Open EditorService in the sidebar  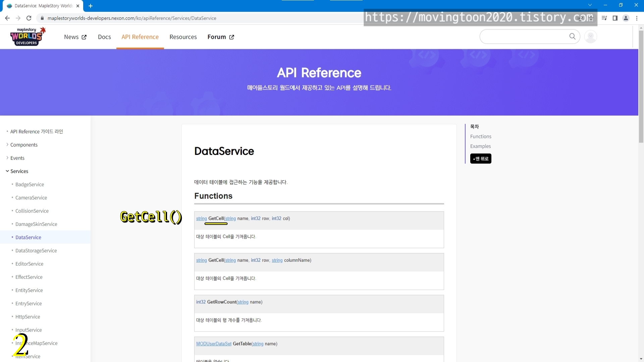(29, 264)
